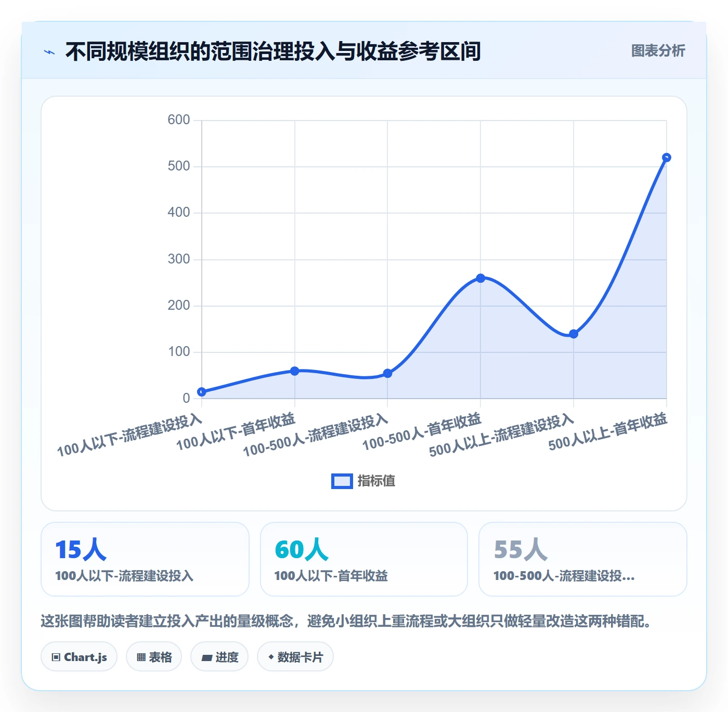Open the 15人 data card

[x=145, y=559]
